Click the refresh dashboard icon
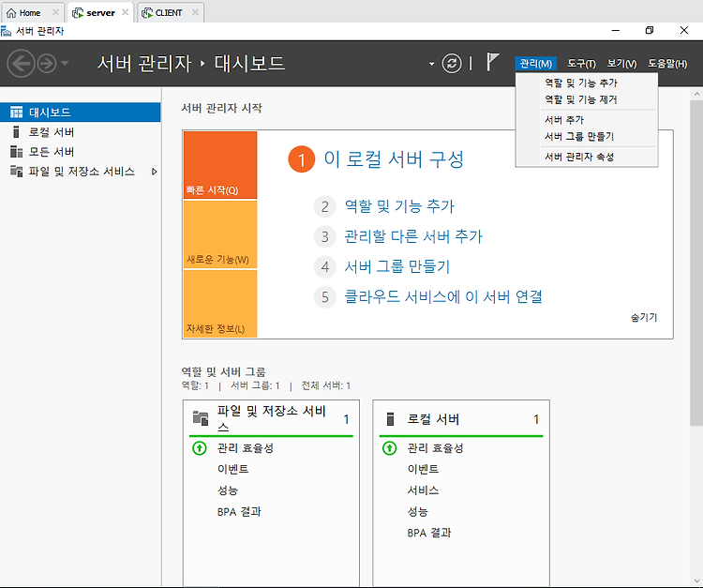The width and height of the screenshot is (703, 588). [452, 63]
